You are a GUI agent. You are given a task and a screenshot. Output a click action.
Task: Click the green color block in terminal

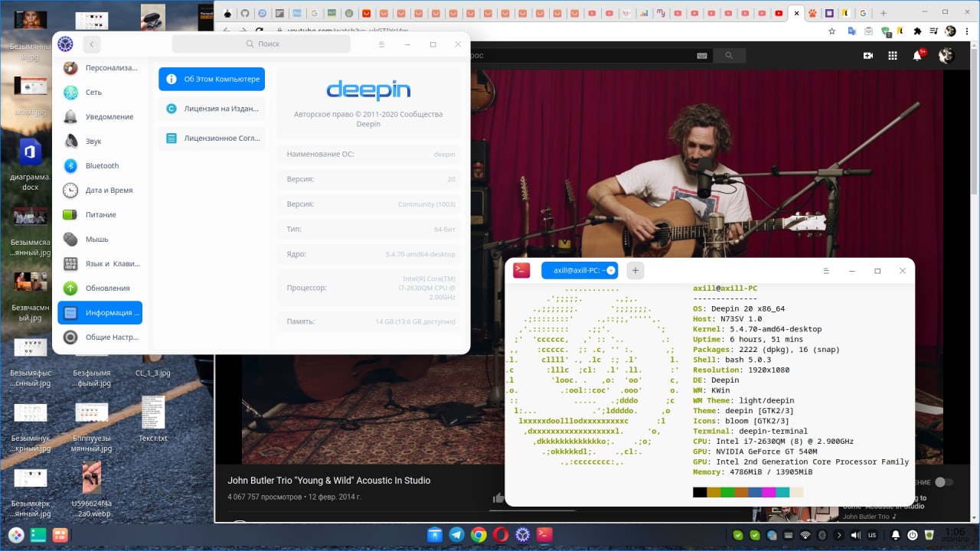click(x=727, y=492)
